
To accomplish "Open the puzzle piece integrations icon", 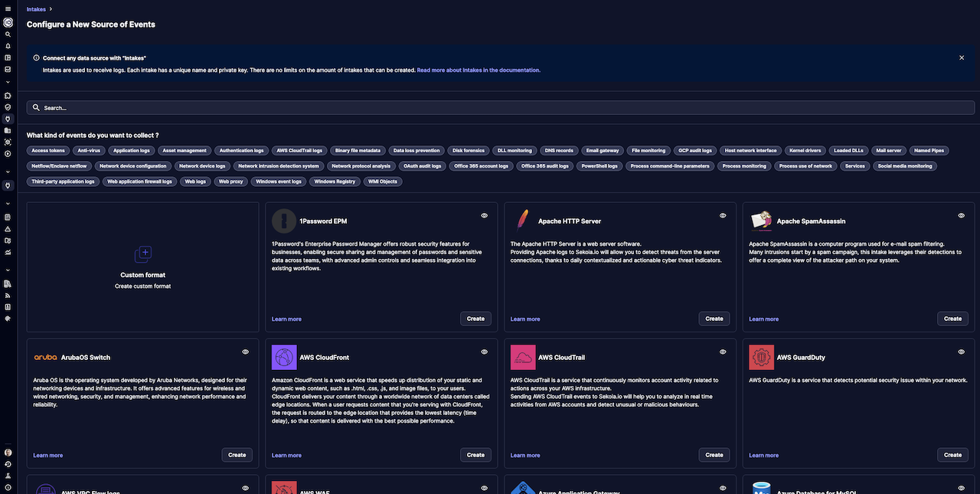I will pos(8,96).
